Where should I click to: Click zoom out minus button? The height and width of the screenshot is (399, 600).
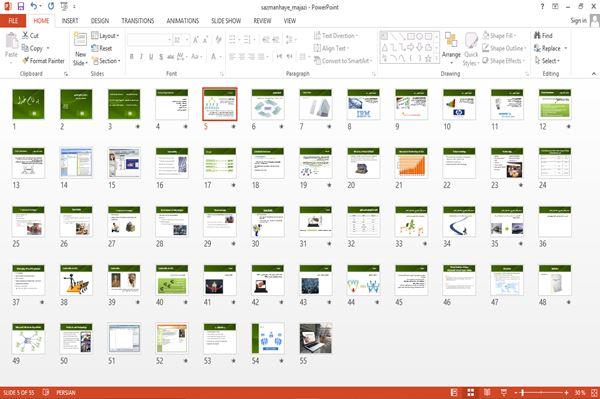tap(516, 392)
